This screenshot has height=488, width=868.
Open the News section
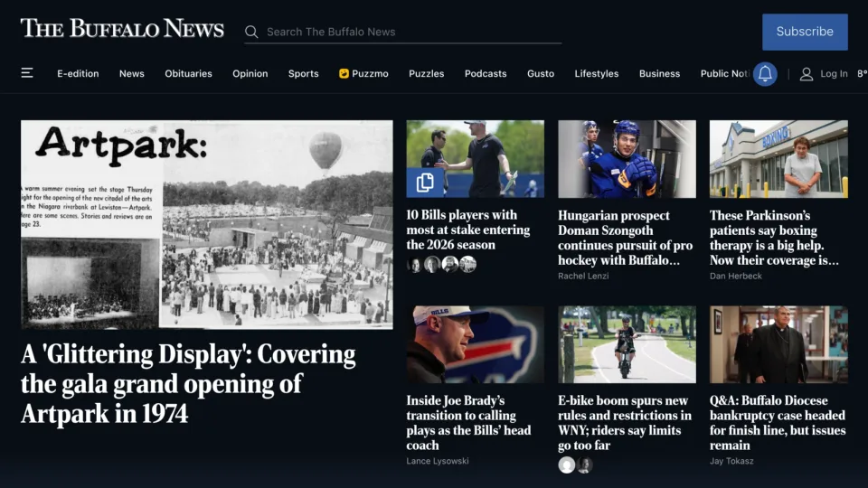coord(132,73)
